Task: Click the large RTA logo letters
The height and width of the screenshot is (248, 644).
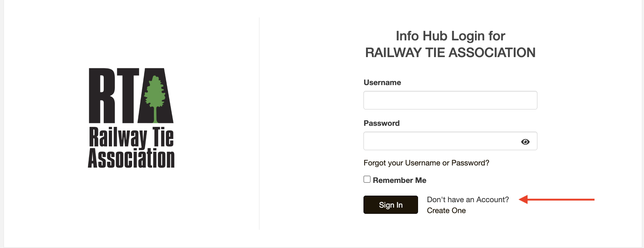Action: pyautogui.click(x=131, y=95)
